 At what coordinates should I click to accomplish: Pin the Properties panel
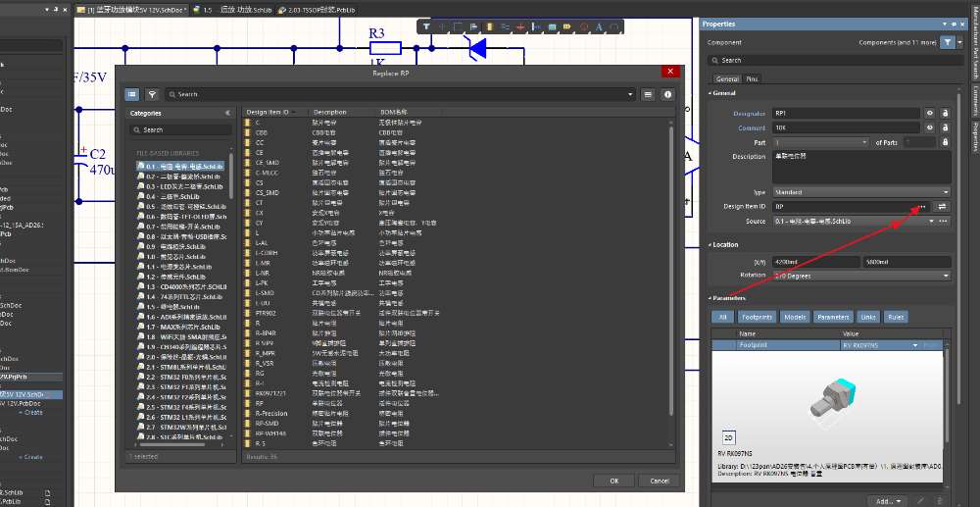(x=954, y=24)
